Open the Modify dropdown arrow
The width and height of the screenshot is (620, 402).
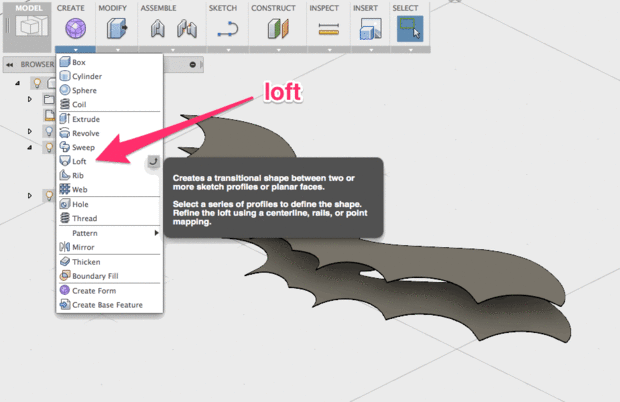[117, 50]
